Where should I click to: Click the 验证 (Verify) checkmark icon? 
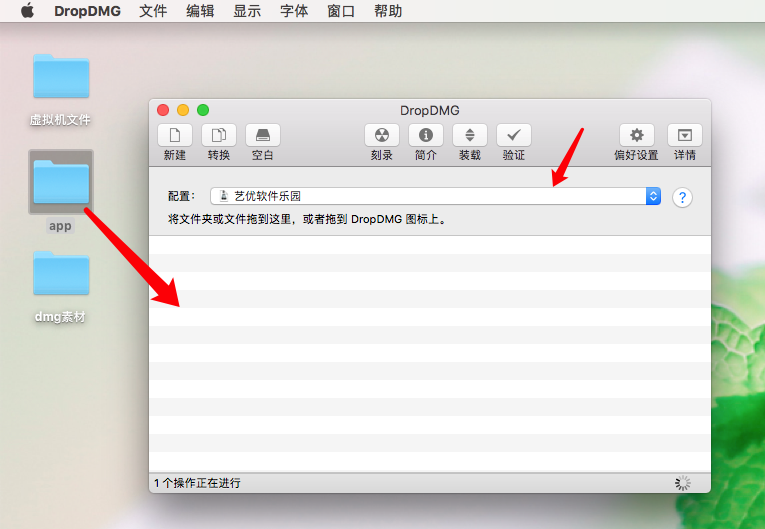(x=513, y=135)
